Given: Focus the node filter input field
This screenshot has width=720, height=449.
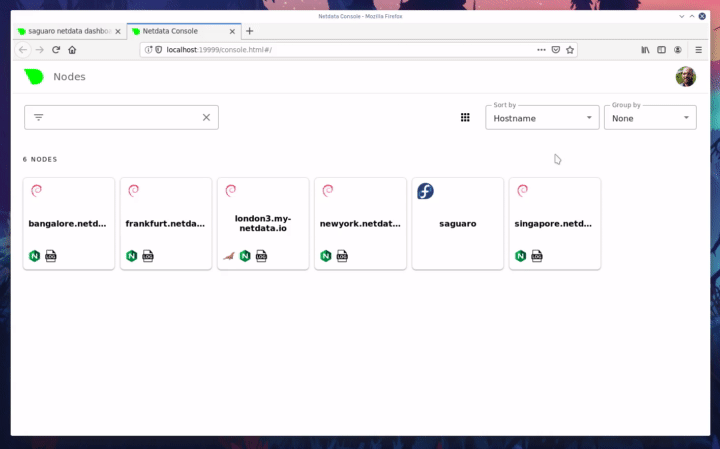Looking at the screenshot, I should (x=122, y=118).
